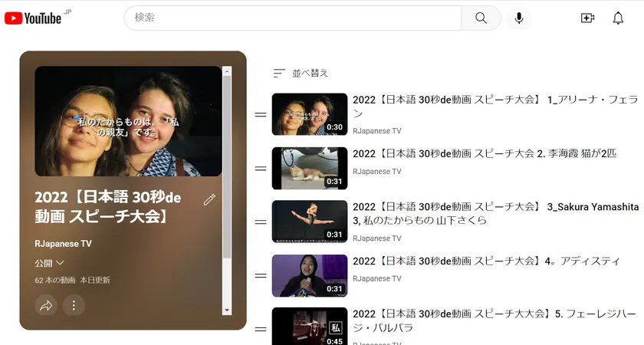644x345 pixels.
Task: Click drag handle beside 李海霞 猫が2匹 video
Action: click(261, 169)
